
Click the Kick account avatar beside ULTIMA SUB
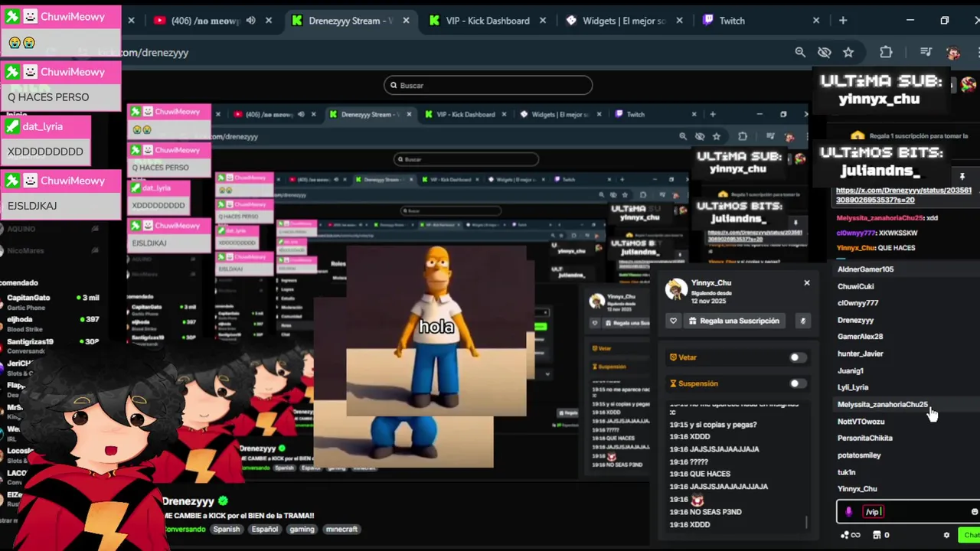[x=968, y=83]
